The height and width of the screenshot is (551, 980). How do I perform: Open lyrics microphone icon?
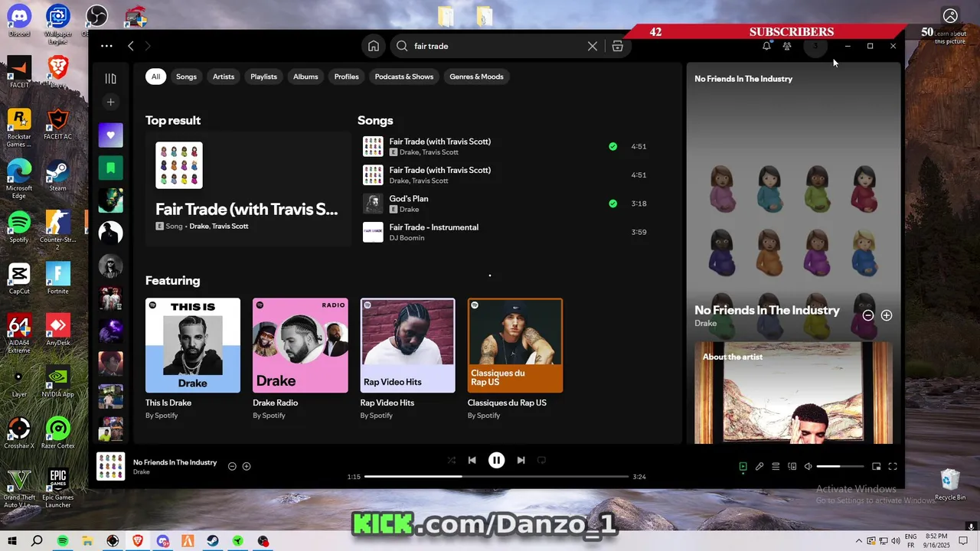[x=759, y=466]
